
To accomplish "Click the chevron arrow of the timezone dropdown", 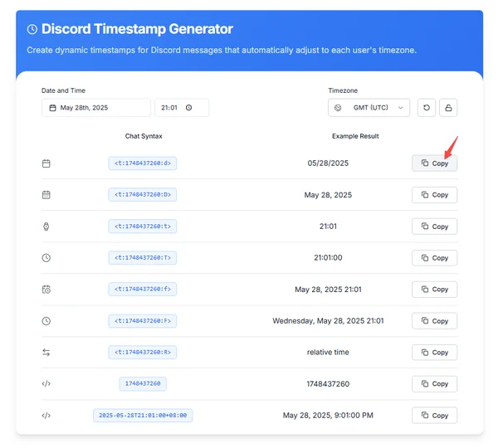I will (401, 108).
